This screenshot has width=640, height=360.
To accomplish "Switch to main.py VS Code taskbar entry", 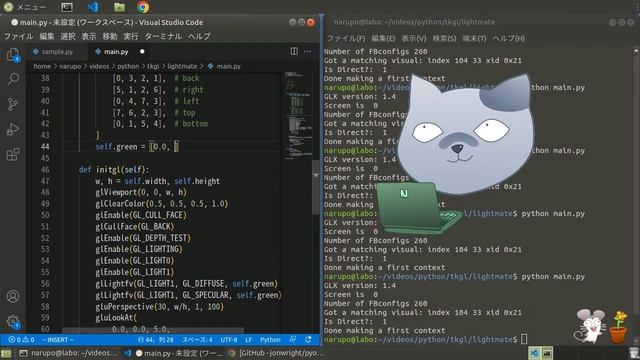I will (174, 353).
